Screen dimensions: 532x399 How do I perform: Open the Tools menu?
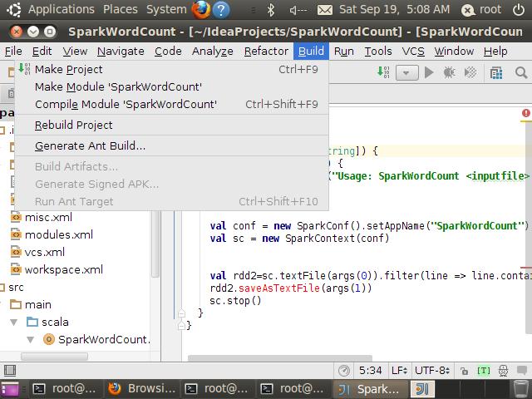click(x=378, y=52)
